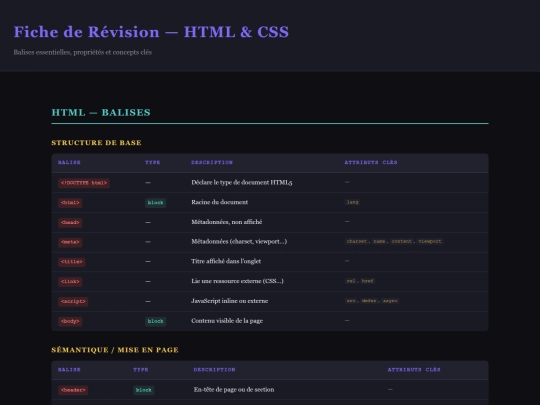Click TYPE column header in Structure de base table
This screenshot has width=540, height=405.
tap(153, 162)
